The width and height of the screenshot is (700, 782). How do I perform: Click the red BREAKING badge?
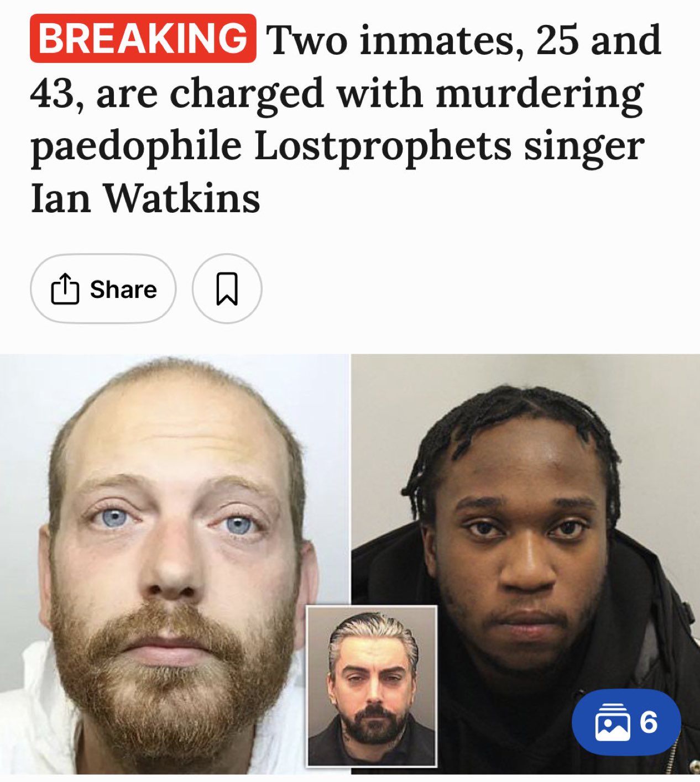pos(143,38)
